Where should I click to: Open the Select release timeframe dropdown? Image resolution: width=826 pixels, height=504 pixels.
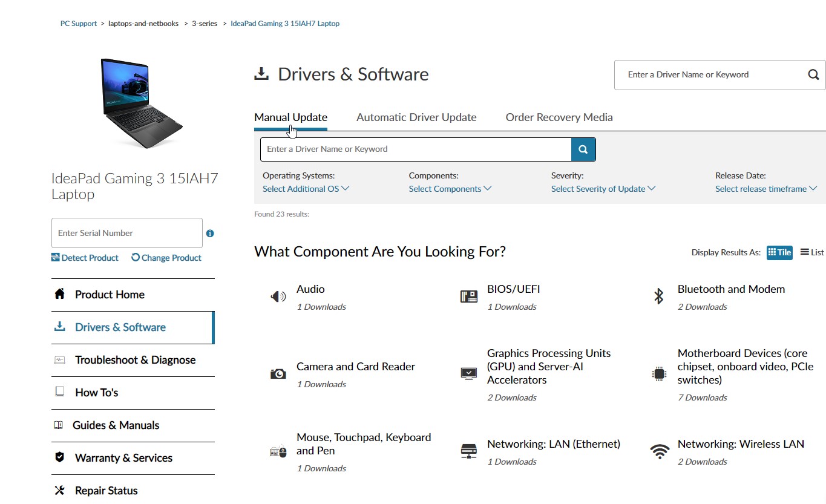765,189
